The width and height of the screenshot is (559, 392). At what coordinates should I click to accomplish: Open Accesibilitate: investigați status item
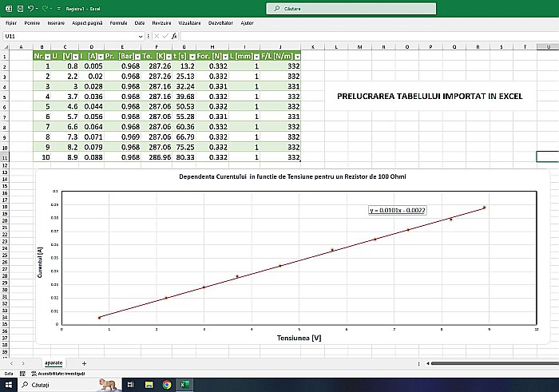[x=58, y=374]
